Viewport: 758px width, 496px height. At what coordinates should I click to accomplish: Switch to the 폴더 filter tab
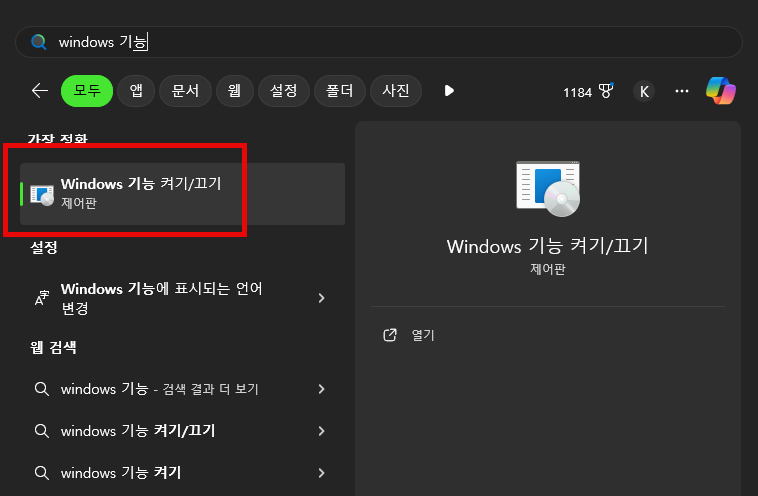[340, 90]
